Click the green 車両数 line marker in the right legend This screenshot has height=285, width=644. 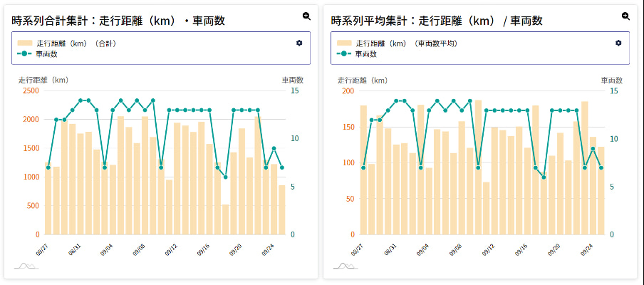(344, 54)
